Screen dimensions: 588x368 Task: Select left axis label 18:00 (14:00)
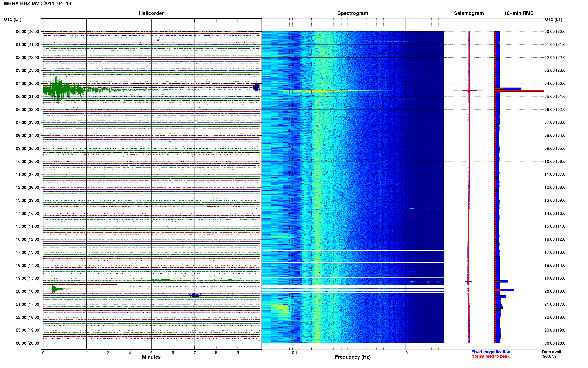click(x=28, y=265)
